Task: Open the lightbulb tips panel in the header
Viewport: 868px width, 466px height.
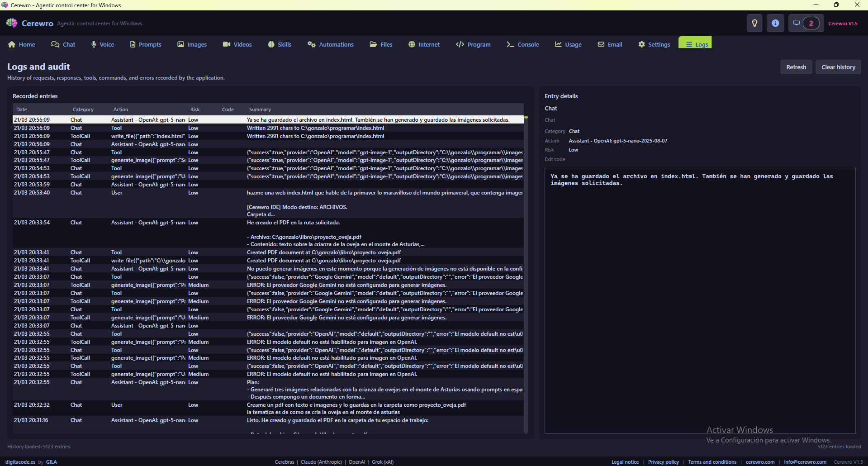Action: tap(754, 23)
